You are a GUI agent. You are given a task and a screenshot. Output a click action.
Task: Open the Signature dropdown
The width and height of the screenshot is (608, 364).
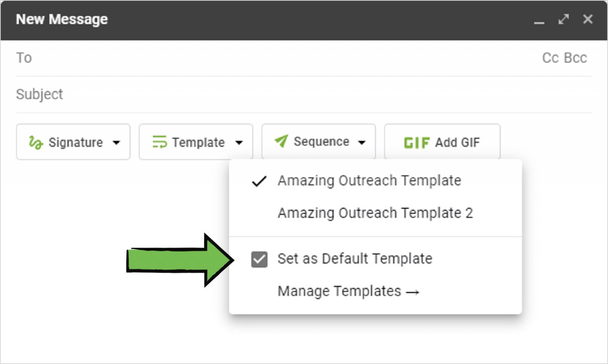pos(116,142)
